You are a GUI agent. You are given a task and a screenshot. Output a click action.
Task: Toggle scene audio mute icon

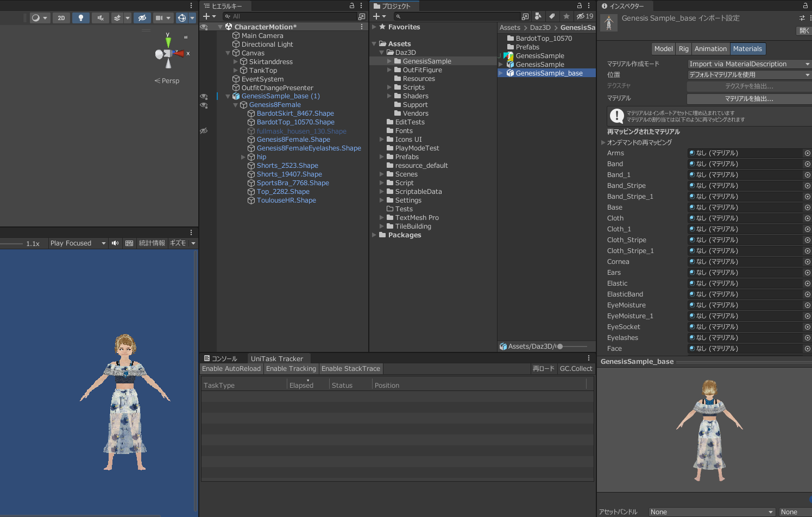pyautogui.click(x=100, y=18)
